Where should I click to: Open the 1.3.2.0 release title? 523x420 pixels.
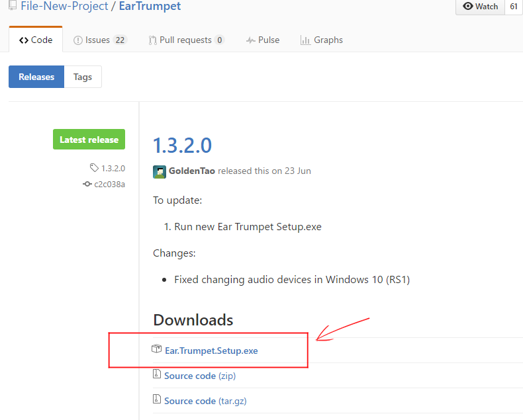(x=182, y=146)
